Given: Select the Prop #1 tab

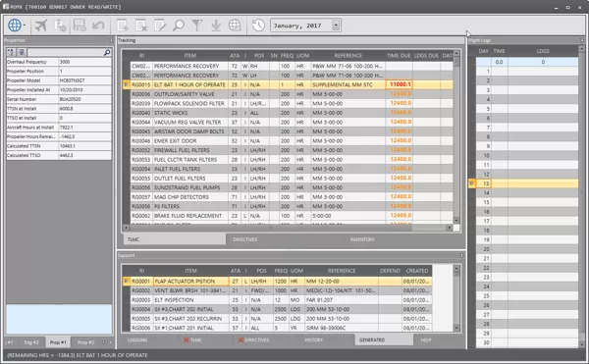Looking at the screenshot, I should click(58, 342).
